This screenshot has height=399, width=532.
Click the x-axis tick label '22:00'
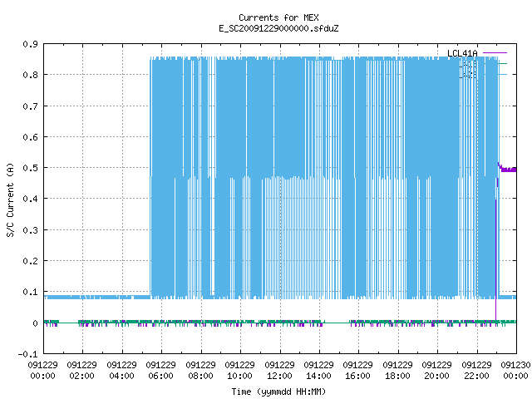point(476,376)
